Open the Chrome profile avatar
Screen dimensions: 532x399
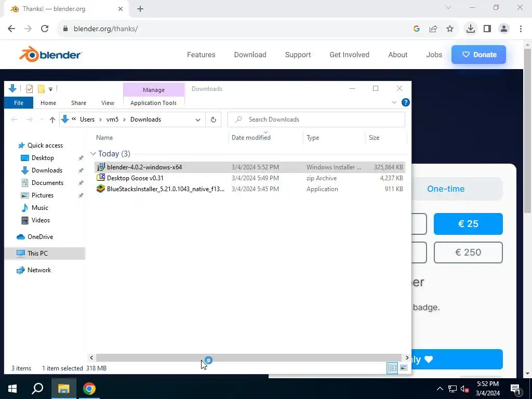coord(504,29)
